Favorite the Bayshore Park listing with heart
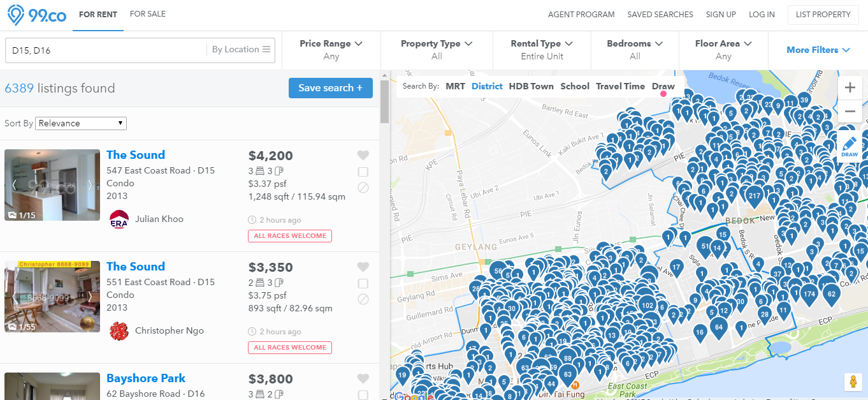Image resolution: width=868 pixels, height=400 pixels. 363,378
